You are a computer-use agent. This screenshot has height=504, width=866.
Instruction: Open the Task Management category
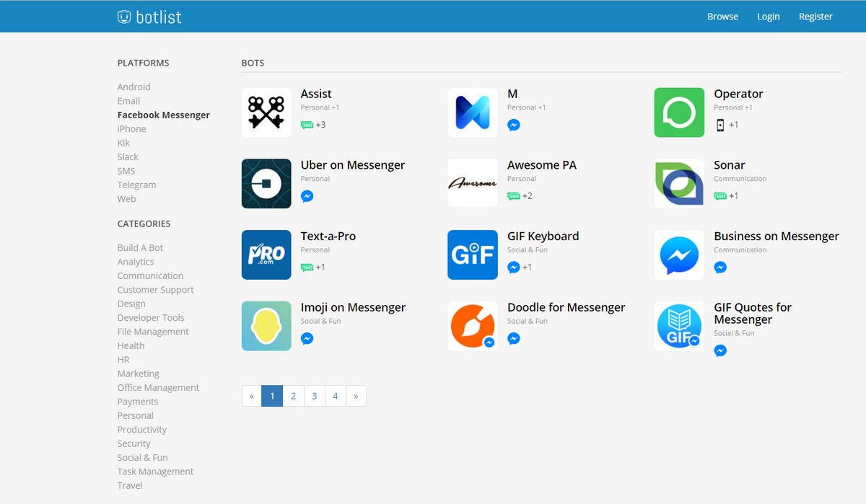[156, 472]
